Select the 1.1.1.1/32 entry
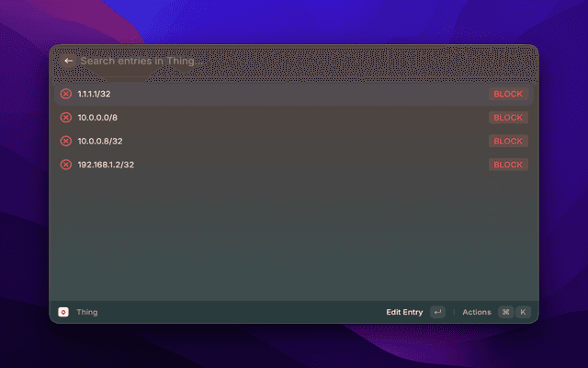This screenshot has height=368, width=588. click(294, 94)
